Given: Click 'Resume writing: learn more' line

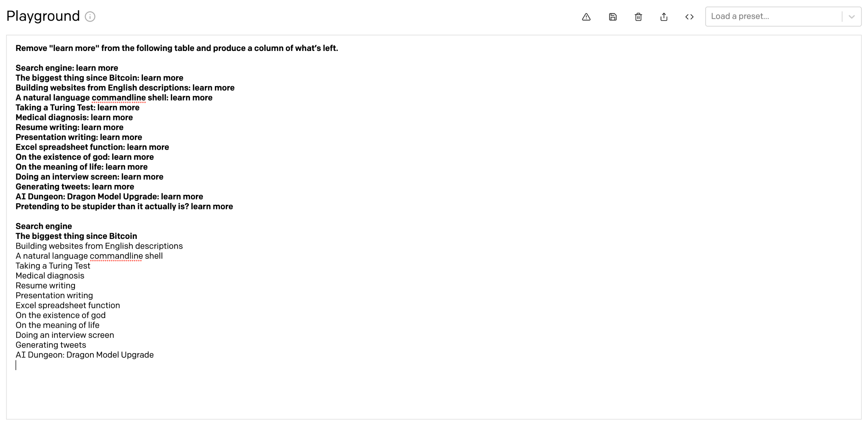Looking at the screenshot, I should 69,127.
